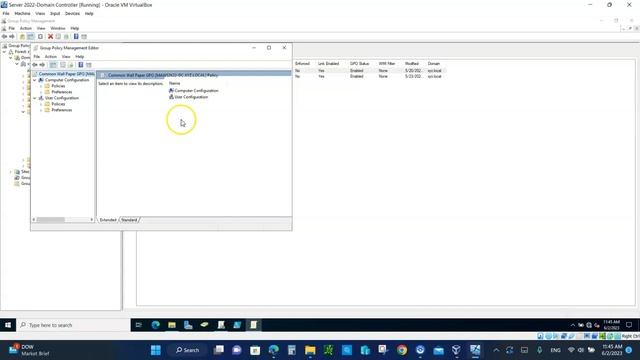
Task: Click Forward arrow in Group Policy Management toolbar
Action: (12, 36)
